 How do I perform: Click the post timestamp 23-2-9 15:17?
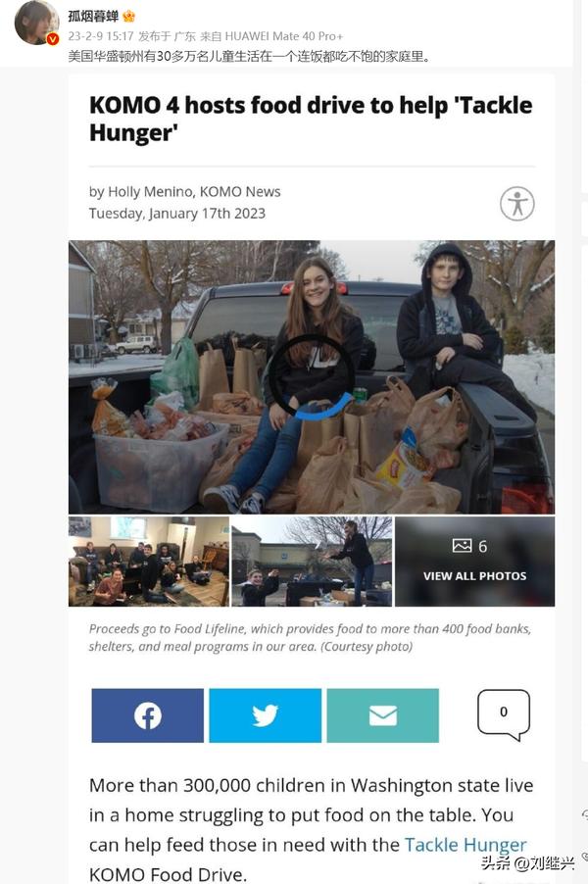(x=101, y=36)
